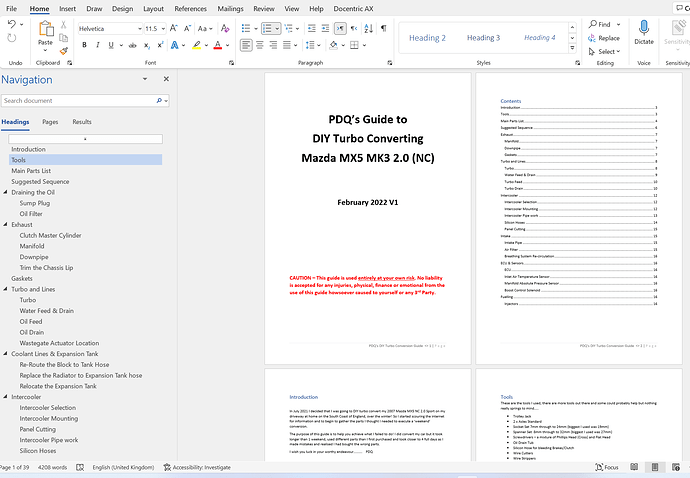Align paragraph text to the right
This screenshot has width=690, height=478.
click(273, 45)
